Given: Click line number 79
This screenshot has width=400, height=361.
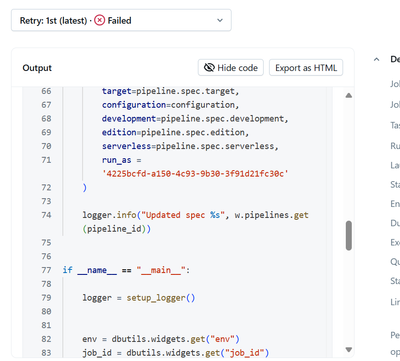Looking at the screenshot, I should (x=46, y=298).
